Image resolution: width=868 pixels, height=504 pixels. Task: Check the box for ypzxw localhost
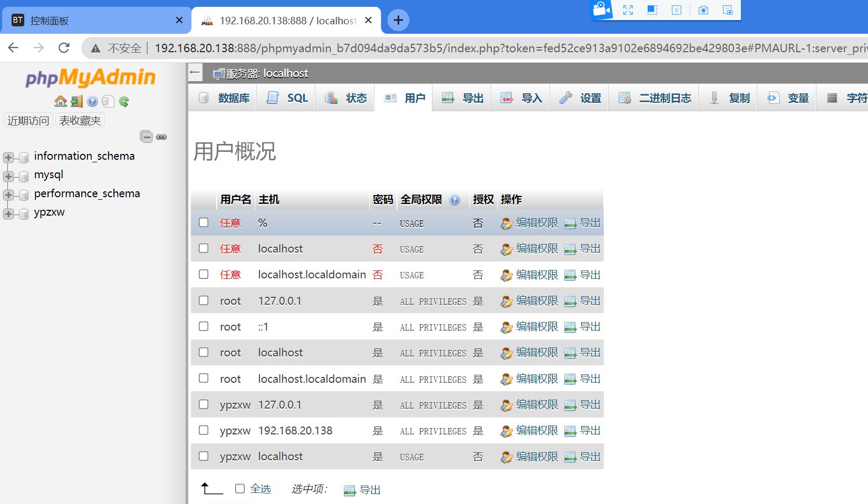pos(204,456)
